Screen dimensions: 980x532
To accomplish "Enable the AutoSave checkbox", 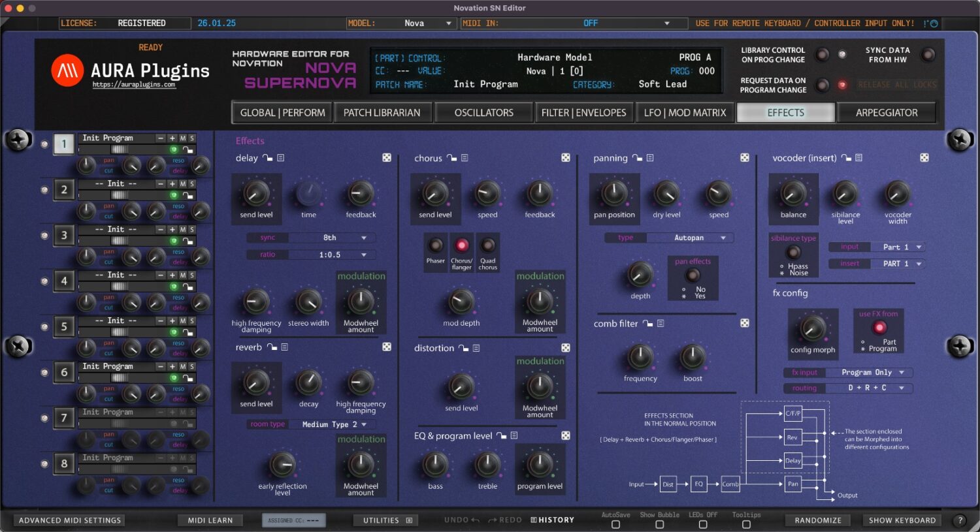I will 615,524.
